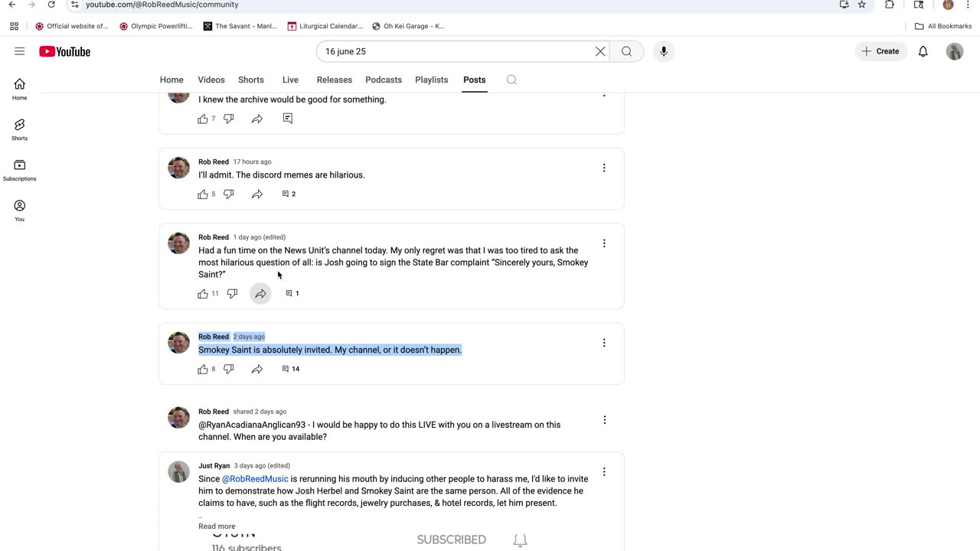Open the account avatar menu
The width and height of the screenshot is (980, 551).
[x=955, y=51]
